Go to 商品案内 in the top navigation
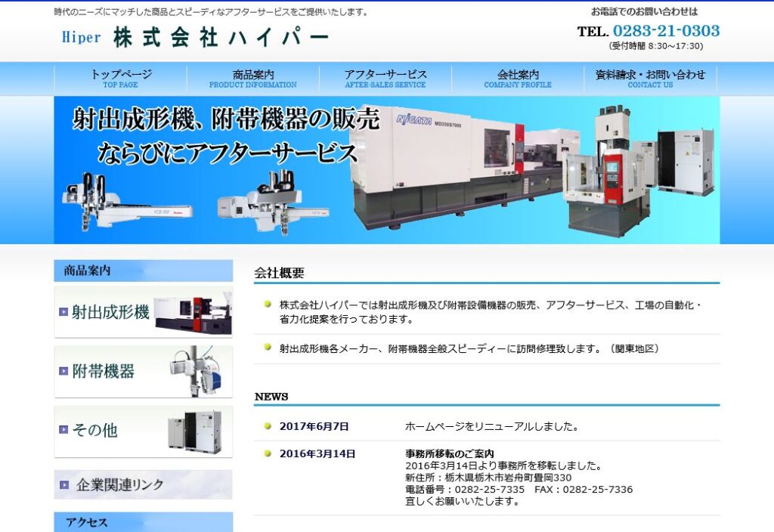The image size is (774, 532). 253,79
